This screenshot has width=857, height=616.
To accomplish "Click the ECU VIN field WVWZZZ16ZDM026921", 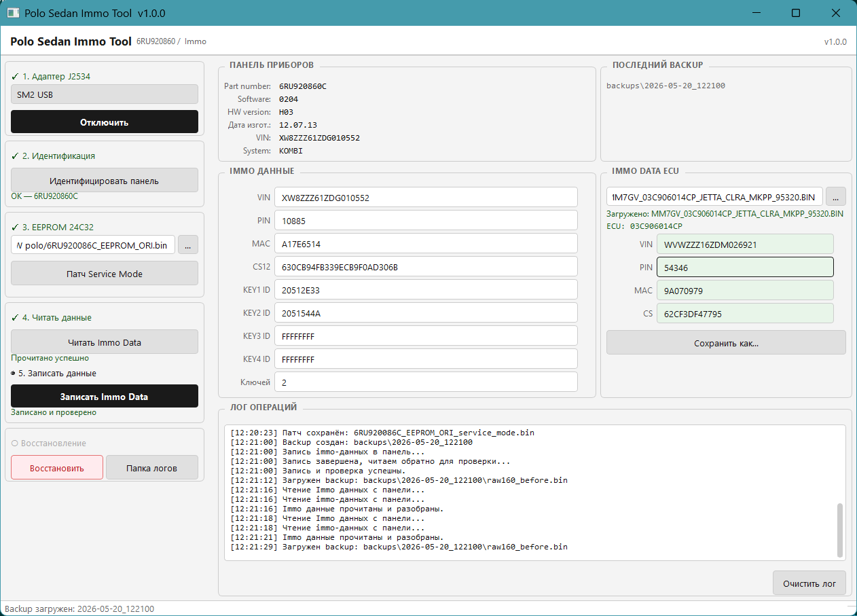I will 745,244.
